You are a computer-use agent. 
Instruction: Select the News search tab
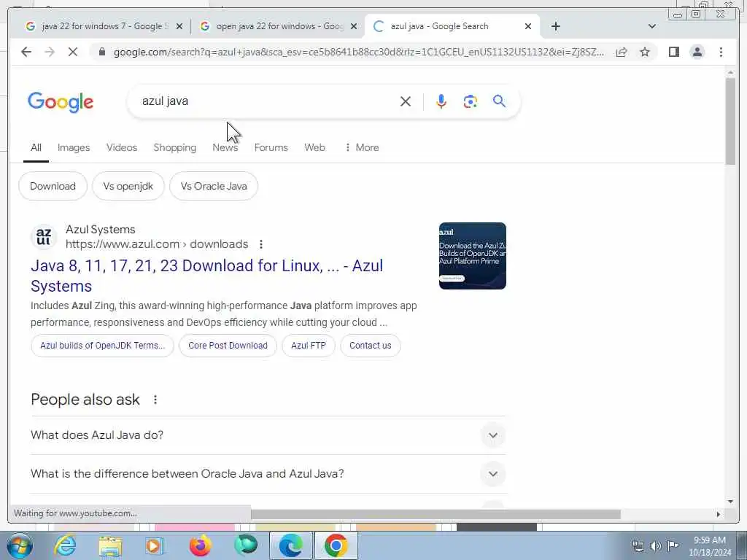(225, 147)
